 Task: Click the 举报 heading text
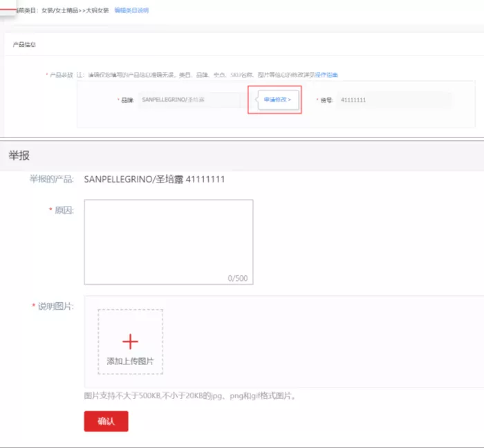pos(19,155)
